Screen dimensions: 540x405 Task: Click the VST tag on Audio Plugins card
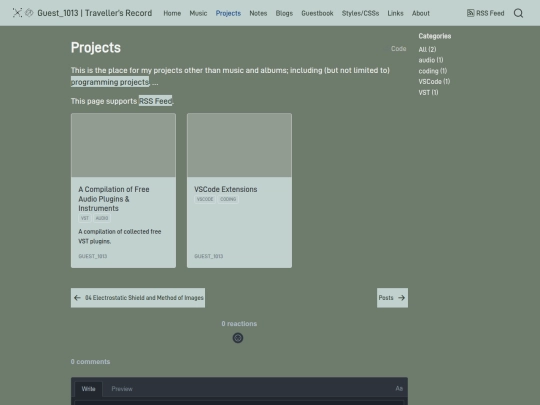click(85, 218)
